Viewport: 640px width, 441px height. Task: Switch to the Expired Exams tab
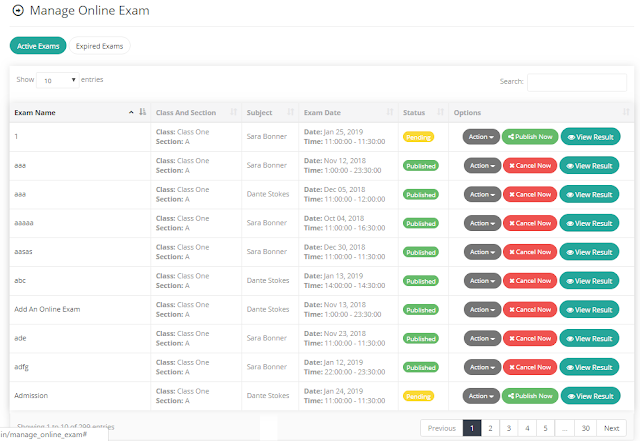pyautogui.click(x=100, y=46)
